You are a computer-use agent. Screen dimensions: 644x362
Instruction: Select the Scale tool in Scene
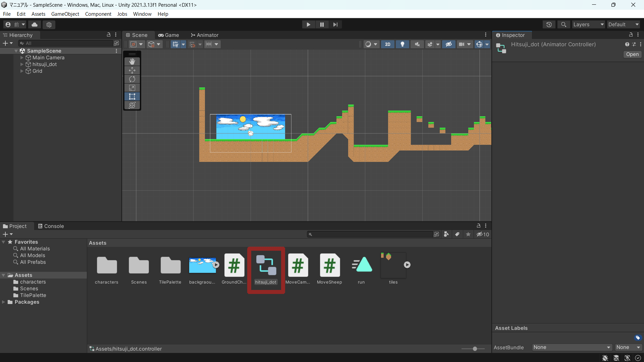(x=132, y=88)
